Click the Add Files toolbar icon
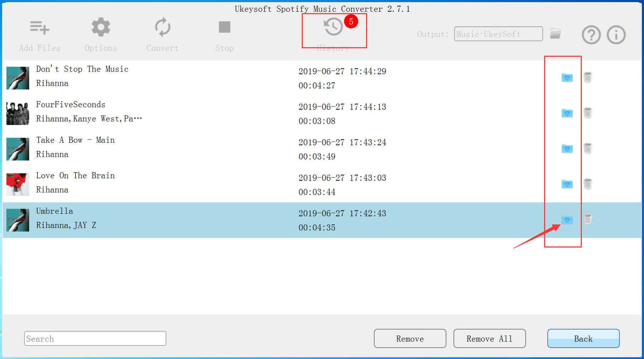Viewport: 644px width, 359px height. click(x=39, y=27)
